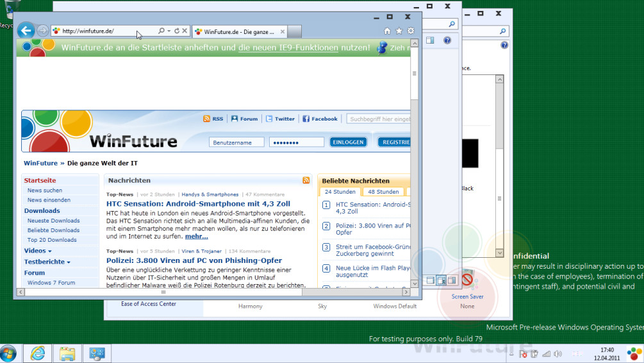This screenshot has height=363, width=644.
Task: Click the address bar search magnifier icon
Action: pos(161,31)
